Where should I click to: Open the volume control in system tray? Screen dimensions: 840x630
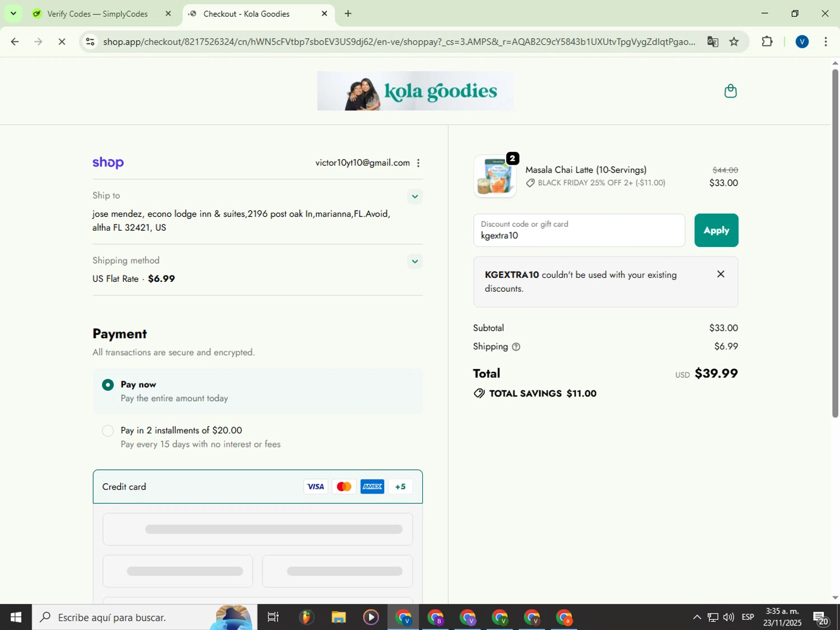tap(729, 617)
